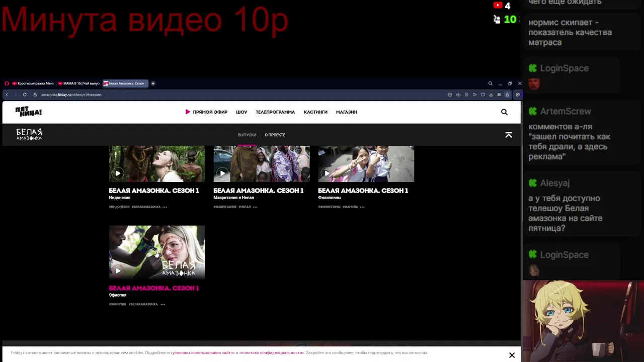Click the Opera menu icon in tab bar
This screenshot has height=362, width=644.
coord(7,83)
